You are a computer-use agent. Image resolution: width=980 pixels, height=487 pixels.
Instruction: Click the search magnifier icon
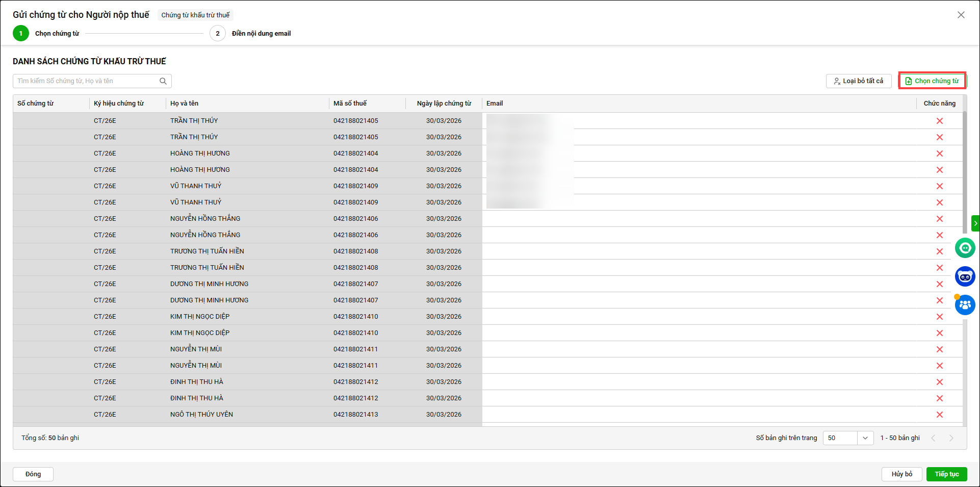click(x=163, y=81)
